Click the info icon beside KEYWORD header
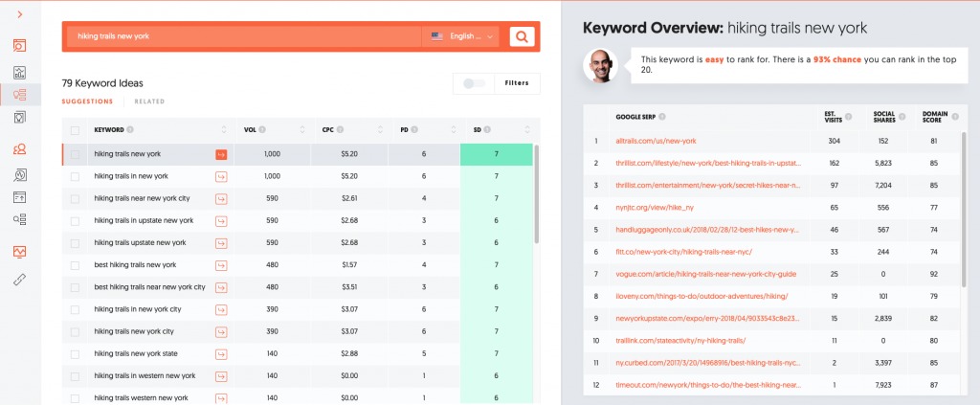980x405 pixels. 130,130
